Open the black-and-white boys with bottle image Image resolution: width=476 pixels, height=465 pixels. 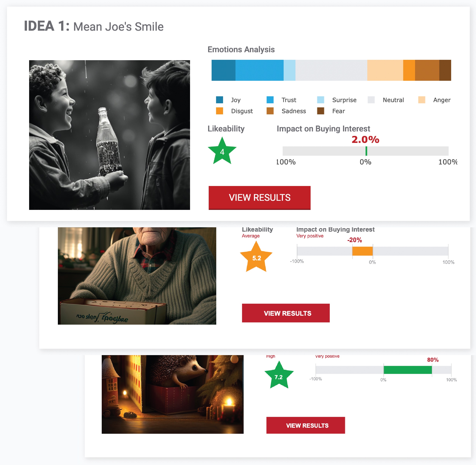click(109, 135)
